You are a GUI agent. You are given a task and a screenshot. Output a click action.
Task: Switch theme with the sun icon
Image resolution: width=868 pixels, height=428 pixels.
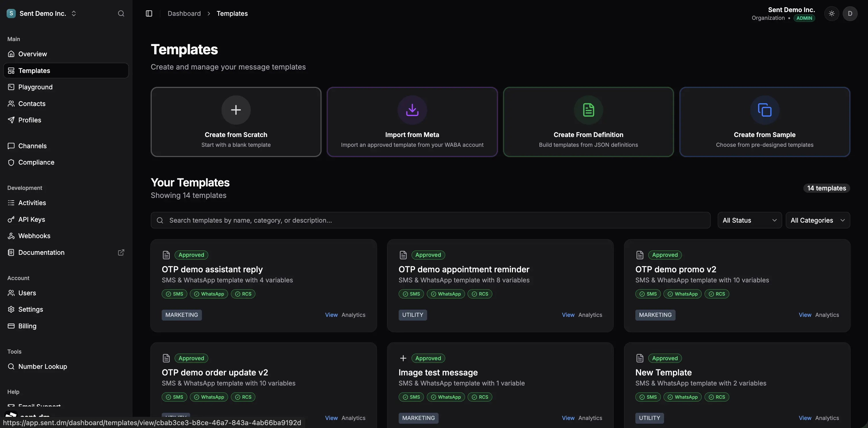(x=832, y=14)
